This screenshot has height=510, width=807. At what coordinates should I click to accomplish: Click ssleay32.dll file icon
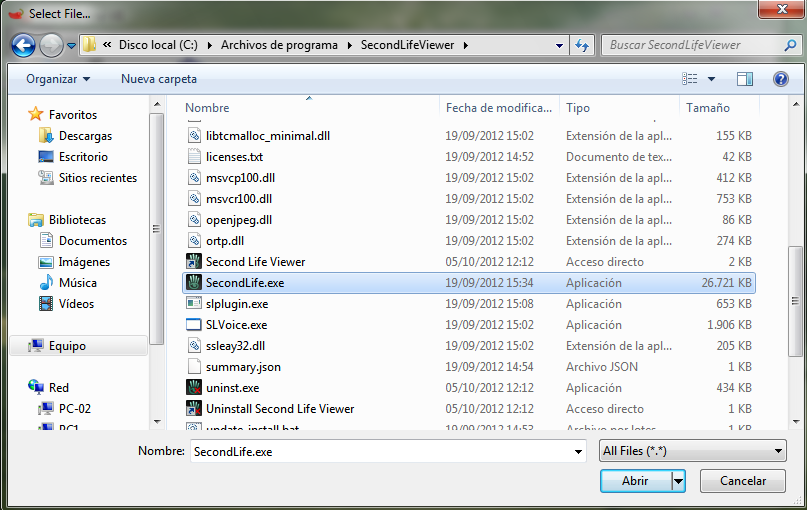coord(194,346)
